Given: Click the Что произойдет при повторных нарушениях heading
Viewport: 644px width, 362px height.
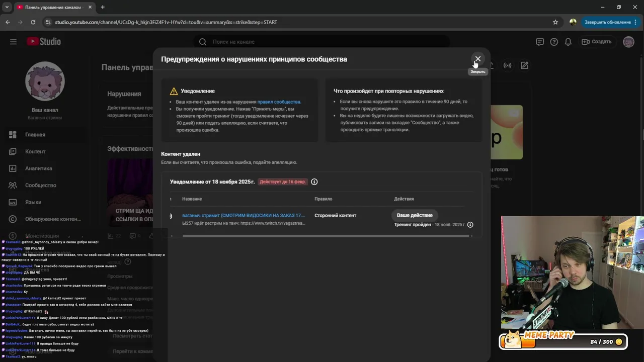Looking at the screenshot, I should [388, 91].
